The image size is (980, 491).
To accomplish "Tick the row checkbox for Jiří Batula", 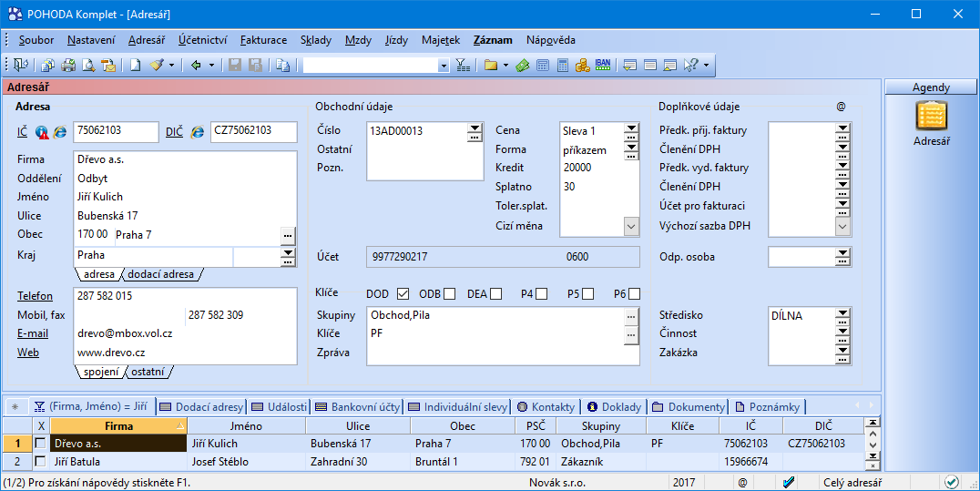I will [x=40, y=462].
